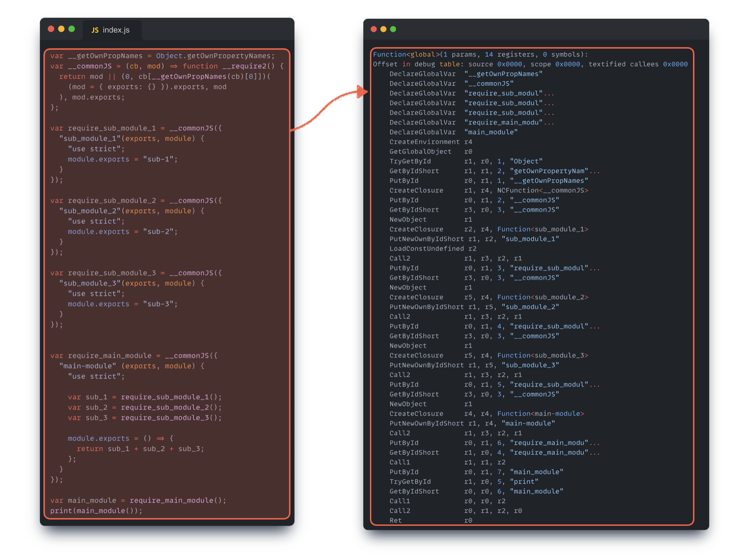Click the green traffic light in the bytecode window
The image size is (751, 560).
point(394,29)
